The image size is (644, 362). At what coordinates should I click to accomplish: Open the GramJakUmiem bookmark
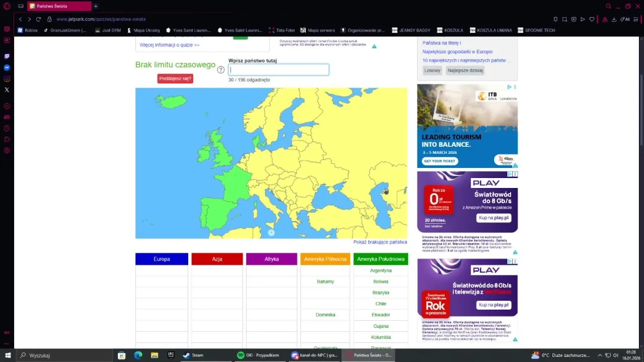[65, 30]
